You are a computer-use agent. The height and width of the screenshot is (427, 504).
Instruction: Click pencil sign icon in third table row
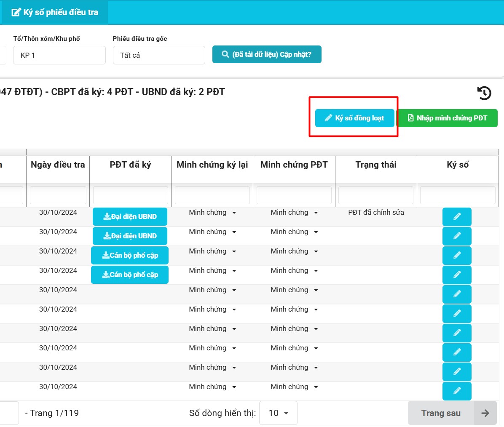(457, 256)
